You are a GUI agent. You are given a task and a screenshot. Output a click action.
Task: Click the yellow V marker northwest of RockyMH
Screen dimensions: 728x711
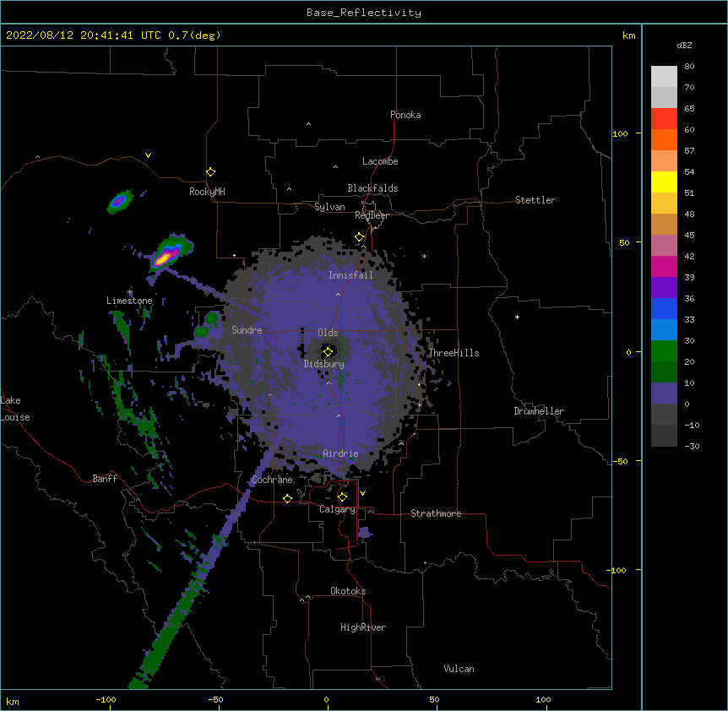[x=148, y=155]
